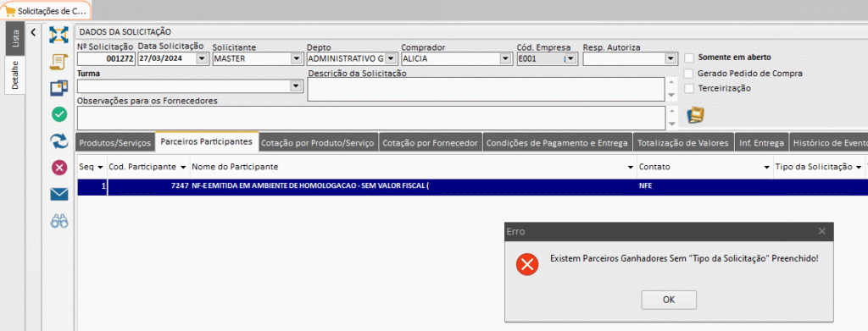Enable the Somente em aberto checkbox

pyautogui.click(x=689, y=58)
